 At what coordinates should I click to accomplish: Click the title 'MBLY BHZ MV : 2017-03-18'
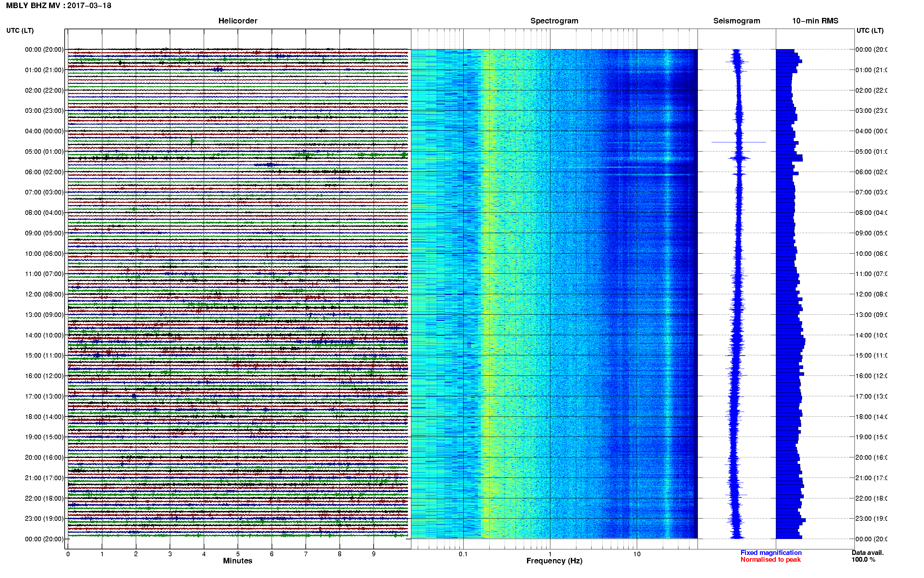(58, 6)
